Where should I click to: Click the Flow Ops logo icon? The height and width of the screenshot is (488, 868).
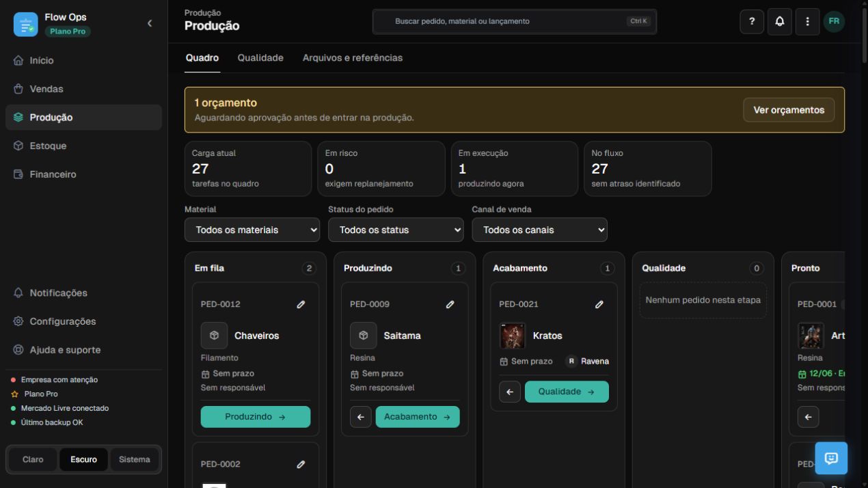(x=25, y=24)
